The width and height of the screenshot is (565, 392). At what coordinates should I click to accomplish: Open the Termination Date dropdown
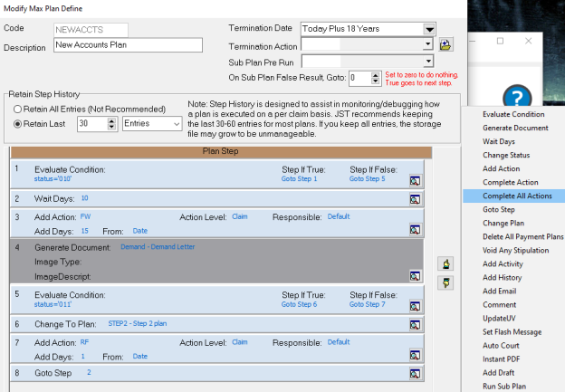426,28
